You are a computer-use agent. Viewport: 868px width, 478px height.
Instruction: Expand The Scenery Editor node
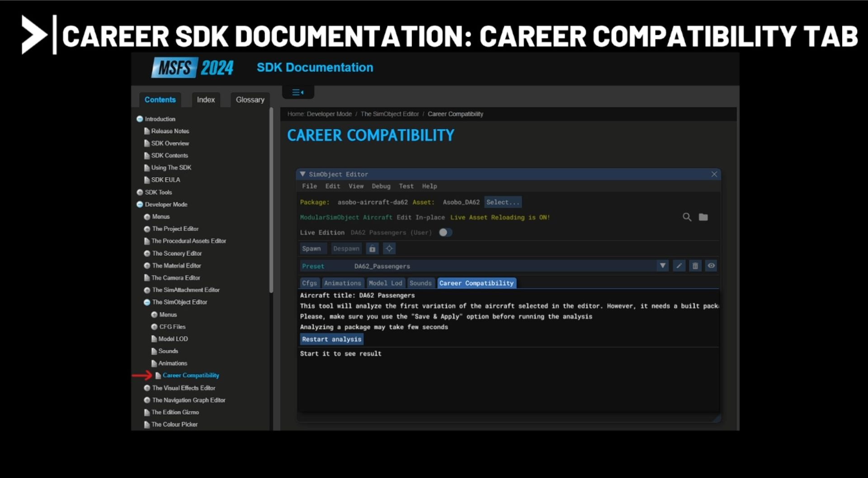[x=147, y=253]
